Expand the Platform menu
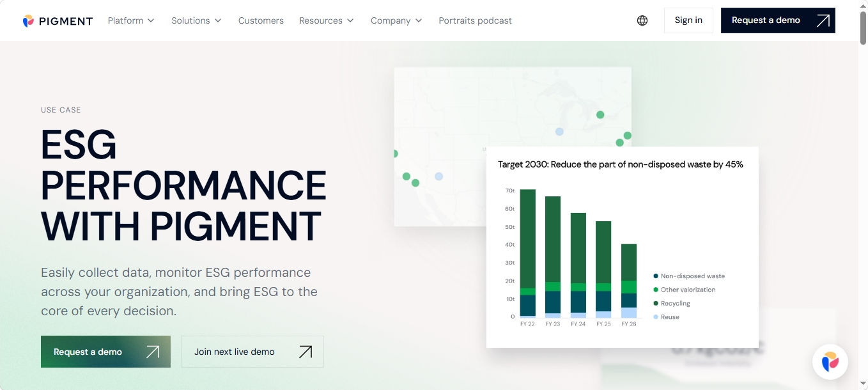868x390 pixels. (x=131, y=20)
